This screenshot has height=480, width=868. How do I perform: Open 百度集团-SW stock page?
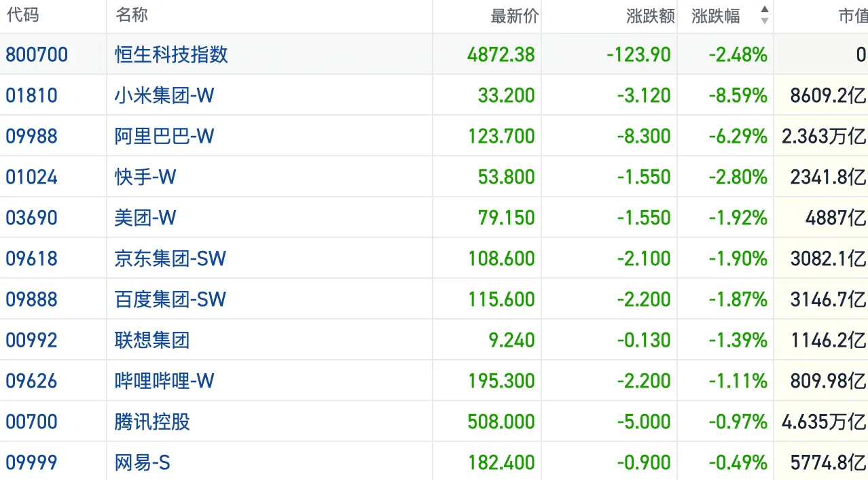click(170, 299)
